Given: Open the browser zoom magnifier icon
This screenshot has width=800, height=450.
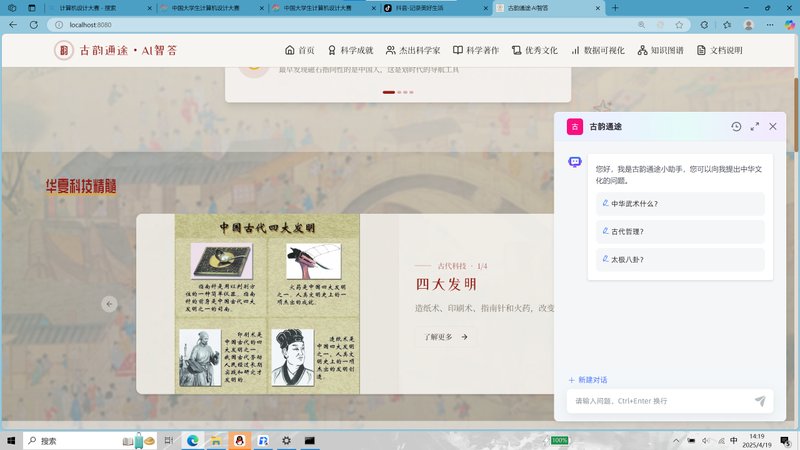Looking at the screenshot, I should pyautogui.click(x=641, y=24).
